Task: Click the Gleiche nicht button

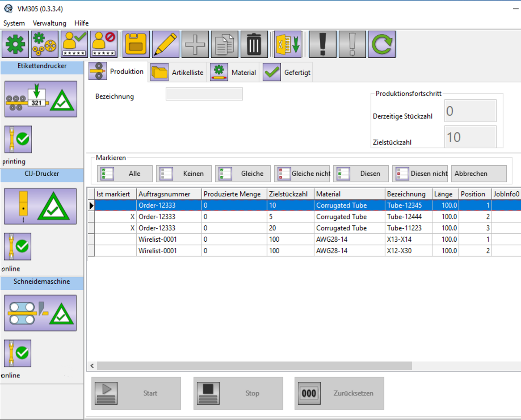Action: (302, 174)
